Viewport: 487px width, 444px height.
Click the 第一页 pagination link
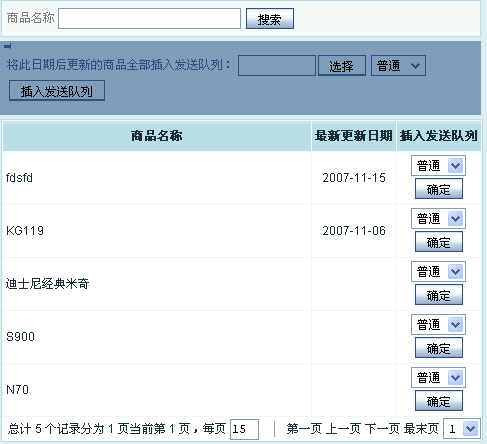coord(304,429)
